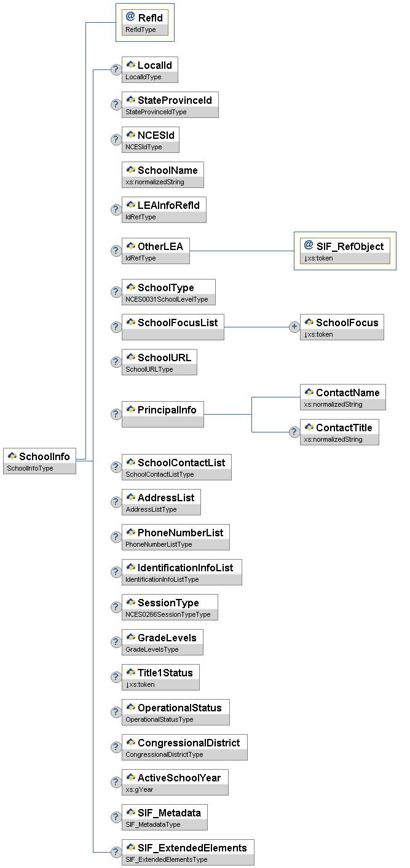
Task: Click the NCES0266SessionTypeType type label
Action: [168, 614]
